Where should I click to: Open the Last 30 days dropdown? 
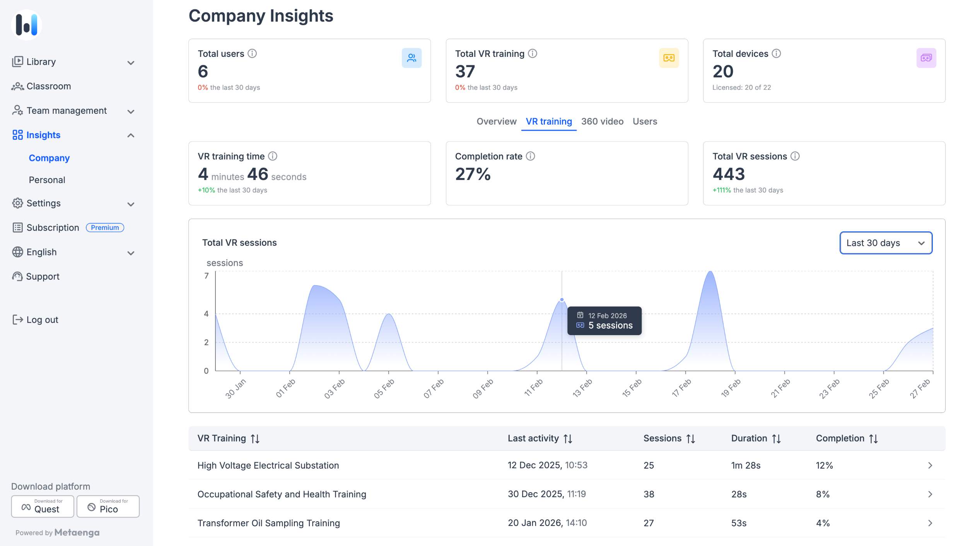pos(886,243)
